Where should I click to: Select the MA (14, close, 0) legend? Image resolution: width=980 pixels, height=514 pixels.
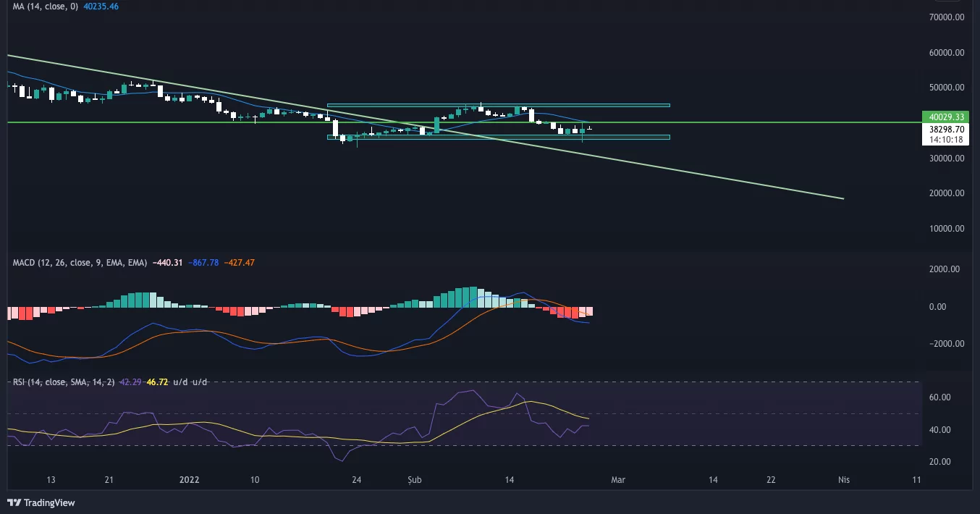tap(46, 6)
